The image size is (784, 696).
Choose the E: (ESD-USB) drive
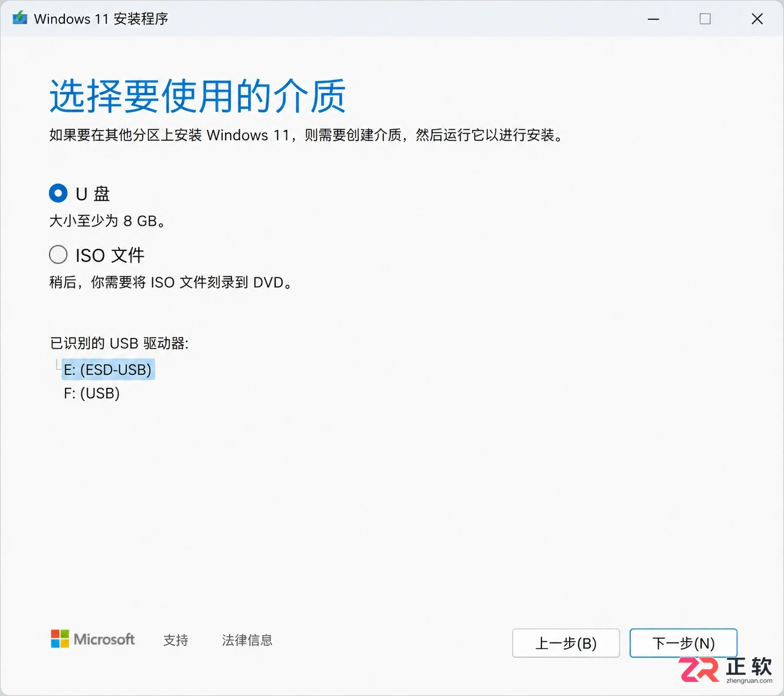(108, 370)
